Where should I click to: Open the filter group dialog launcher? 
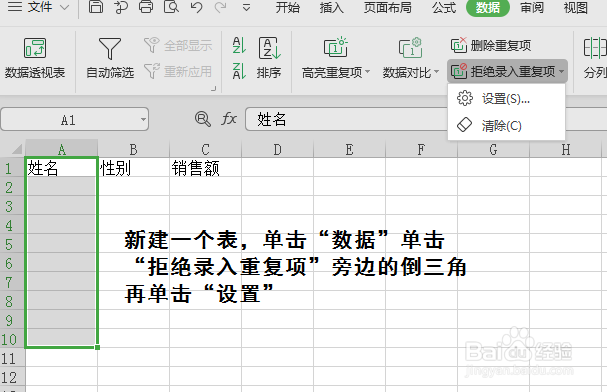point(213,89)
